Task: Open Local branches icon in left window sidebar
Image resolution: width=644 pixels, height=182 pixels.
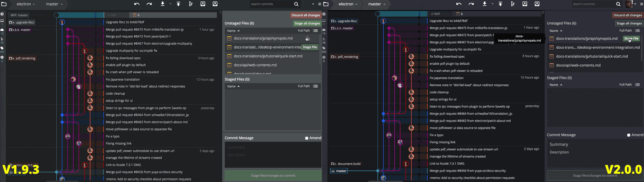Action: [x=2, y=21]
